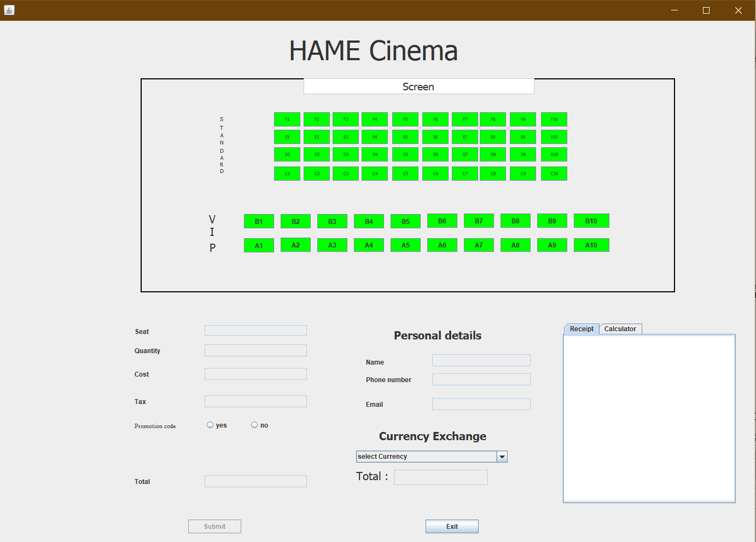This screenshot has width=756, height=542.
Task: Click the Java application icon in title bar
Action: pos(9,10)
